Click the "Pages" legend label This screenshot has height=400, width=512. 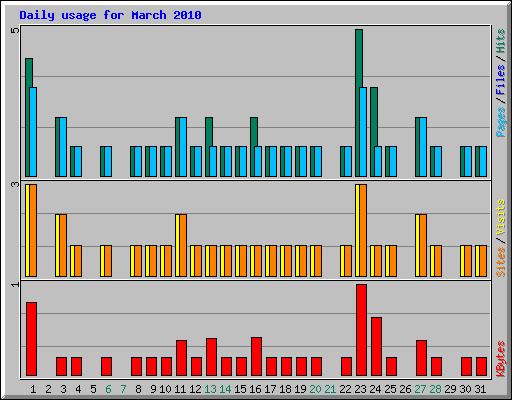500,122
